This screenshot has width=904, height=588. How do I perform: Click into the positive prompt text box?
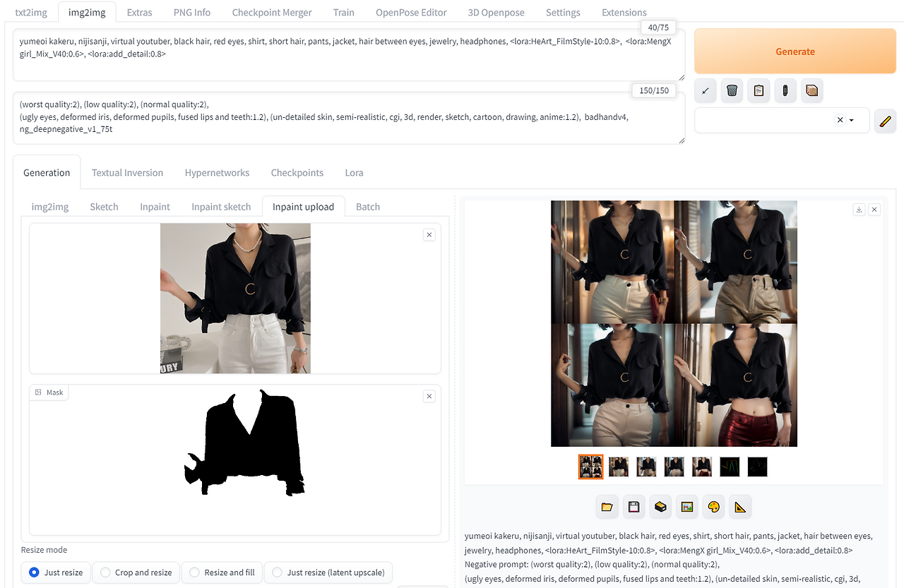[x=349, y=55]
